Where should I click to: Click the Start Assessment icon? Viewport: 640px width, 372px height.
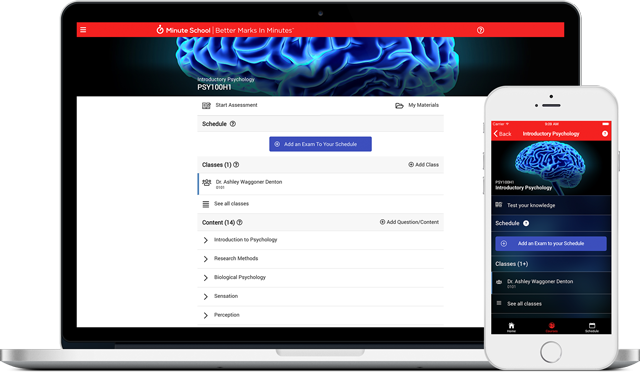(206, 105)
